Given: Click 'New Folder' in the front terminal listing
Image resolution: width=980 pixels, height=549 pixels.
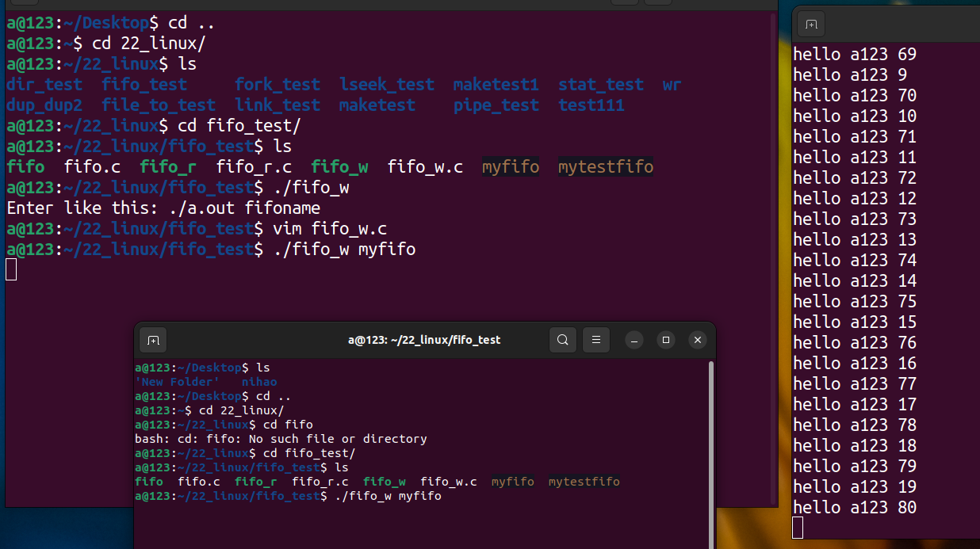Looking at the screenshot, I should 177,382.
